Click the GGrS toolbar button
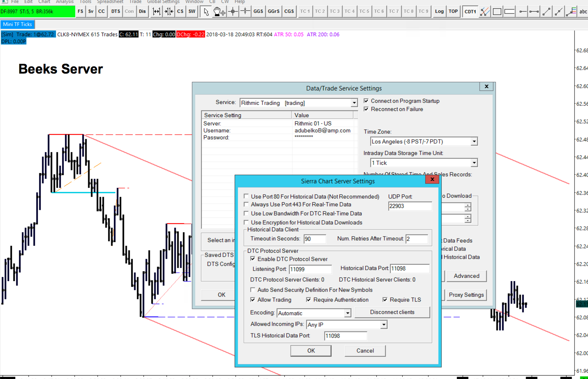The height and width of the screenshot is (379, 588). (x=274, y=12)
